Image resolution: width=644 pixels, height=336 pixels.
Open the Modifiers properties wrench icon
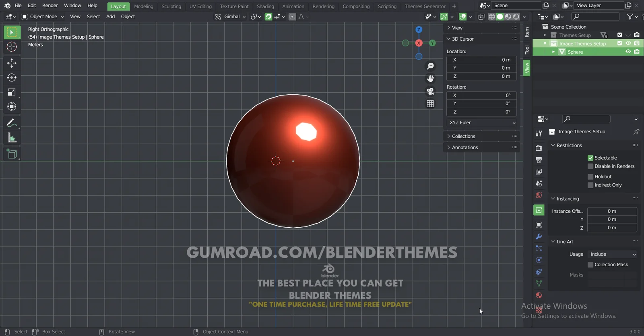coord(539,236)
